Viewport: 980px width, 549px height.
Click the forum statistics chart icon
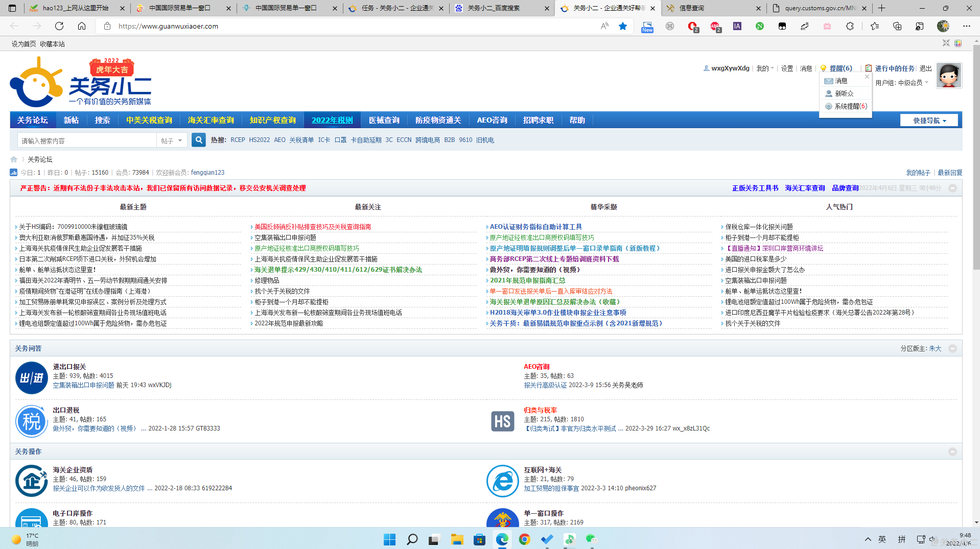[14, 173]
